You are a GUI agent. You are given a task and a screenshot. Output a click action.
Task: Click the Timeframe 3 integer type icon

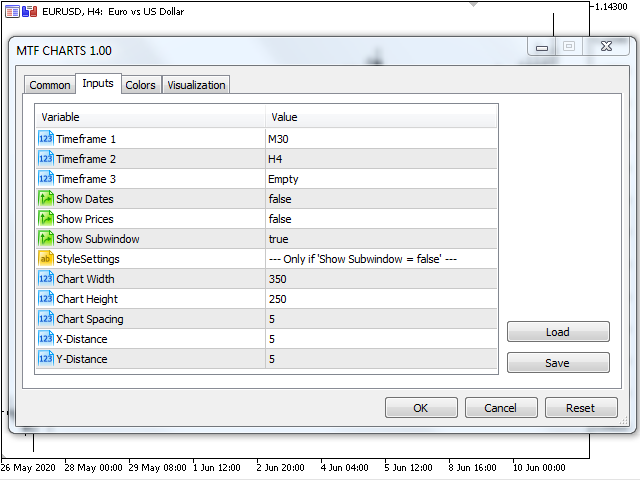tap(46, 178)
